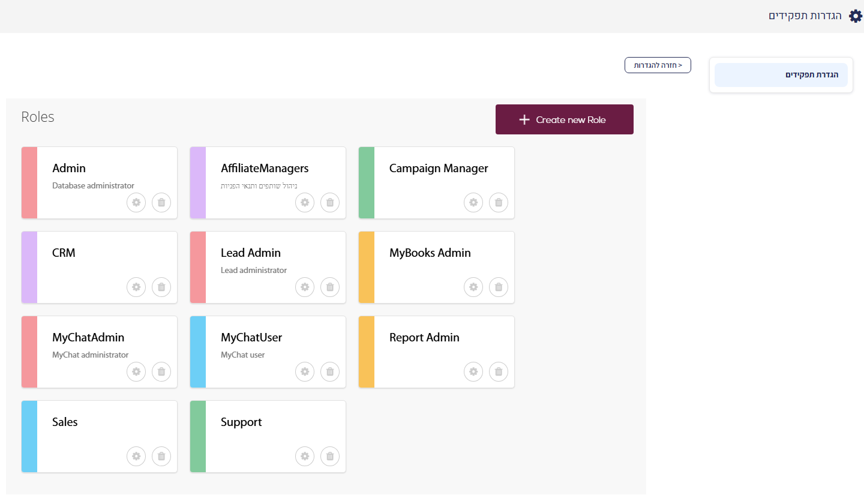This screenshot has width=864, height=504.
Task: Click the Roles heading
Action: tap(38, 117)
